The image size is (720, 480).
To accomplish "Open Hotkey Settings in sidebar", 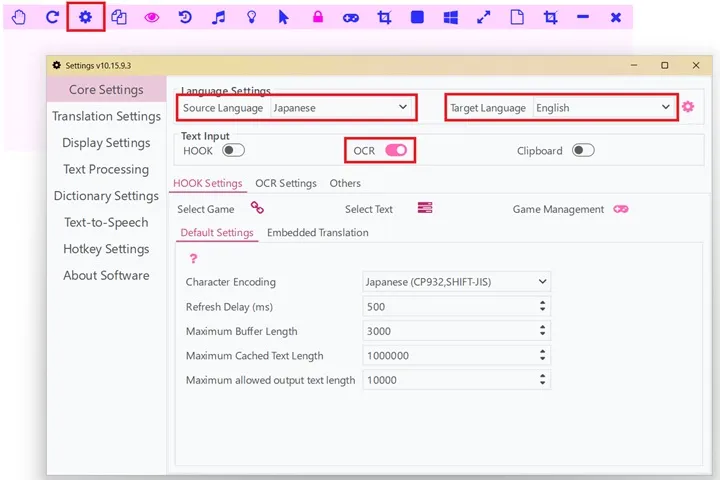I will tap(106, 249).
